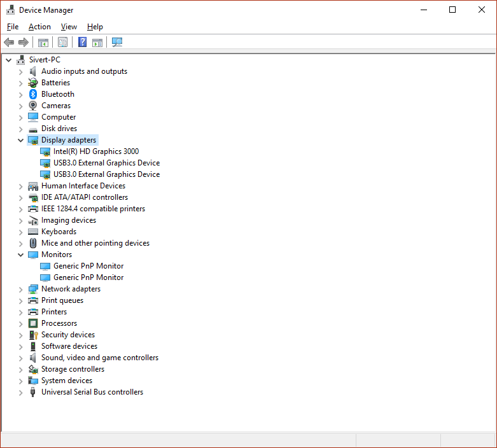Open the Properties toolbar icon

(x=62, y=42)
